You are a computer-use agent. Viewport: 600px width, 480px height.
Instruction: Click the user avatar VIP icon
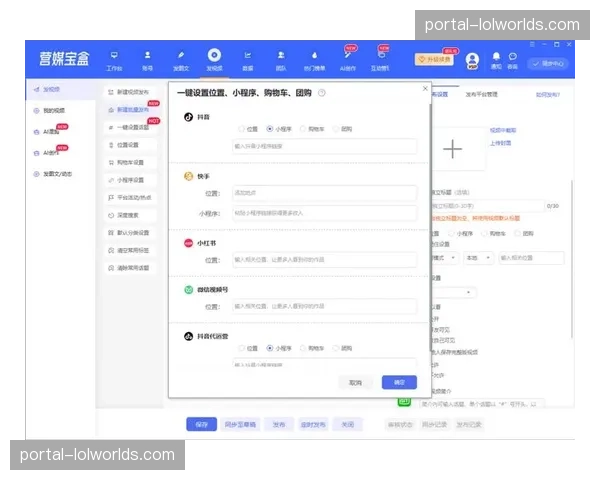472,60
